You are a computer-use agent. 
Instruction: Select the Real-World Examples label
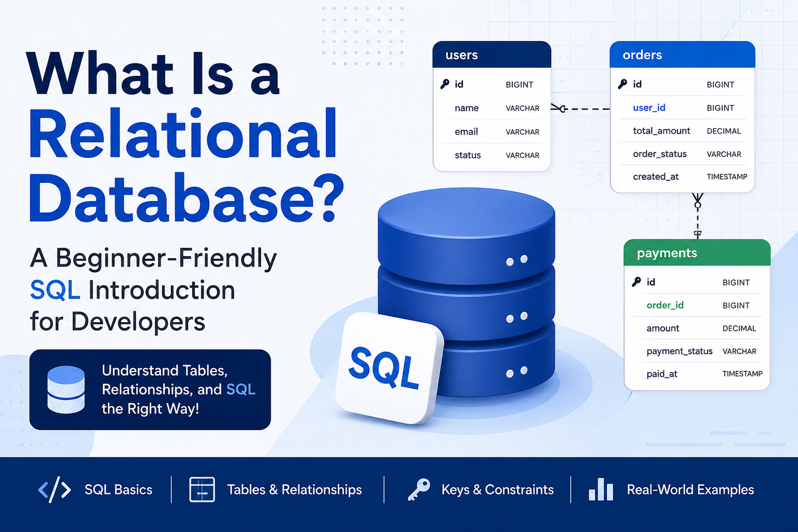pyautogui.click(x=690, y=490)
